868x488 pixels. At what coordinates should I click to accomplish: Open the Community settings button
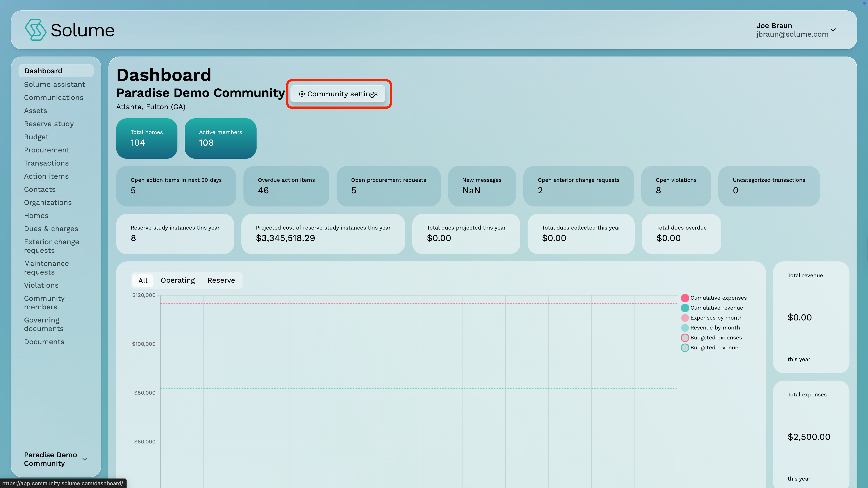[338, 94]
